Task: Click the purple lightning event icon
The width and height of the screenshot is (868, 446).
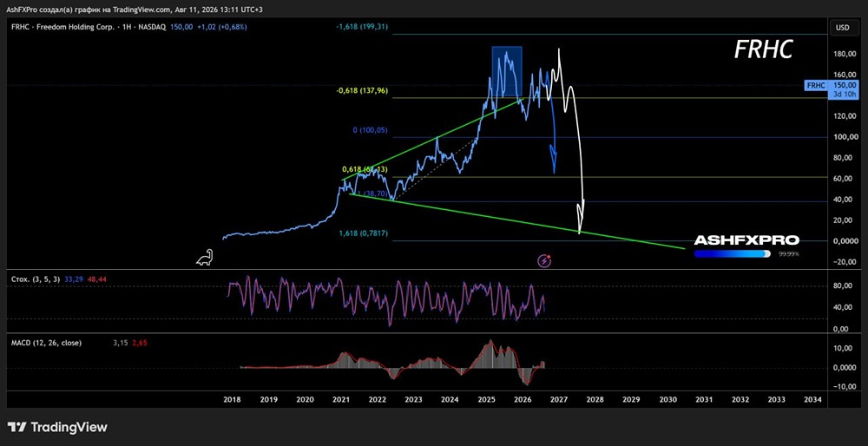Action: click(x=545, y=260)
